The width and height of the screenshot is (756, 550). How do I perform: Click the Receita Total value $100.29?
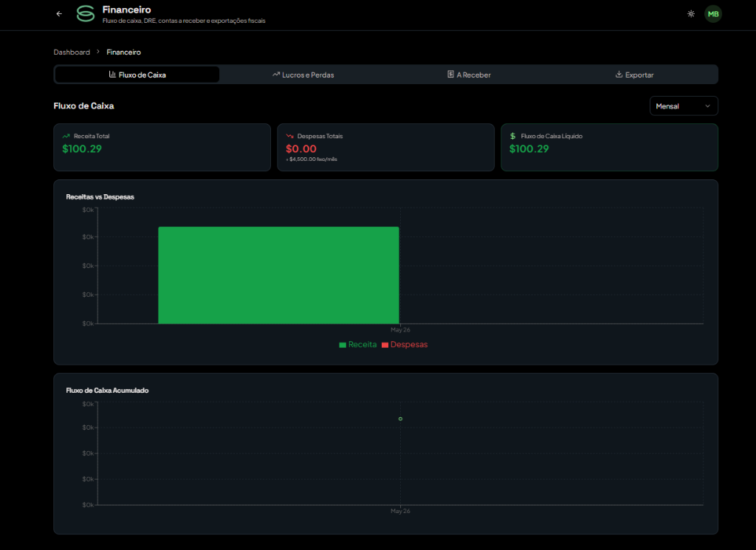(x=82, y=149)
